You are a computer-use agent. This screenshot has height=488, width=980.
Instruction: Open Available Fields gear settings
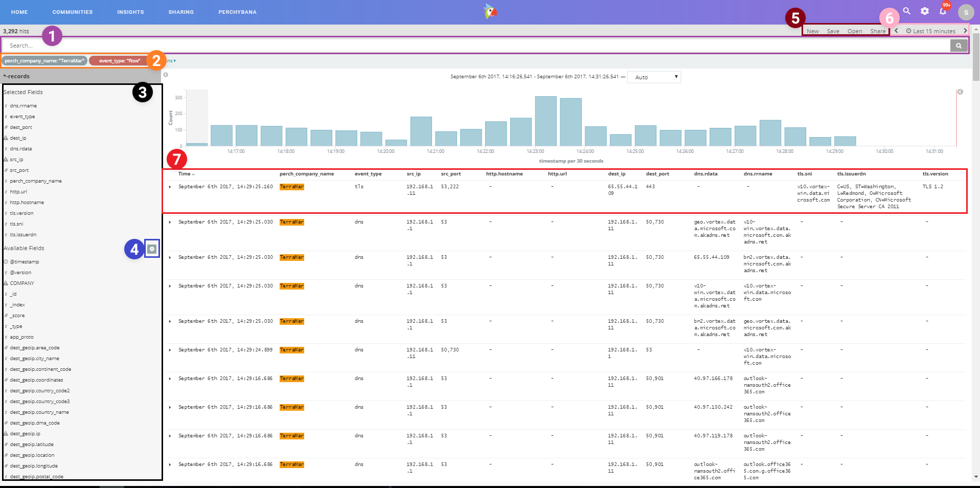(x=152, y=249)
